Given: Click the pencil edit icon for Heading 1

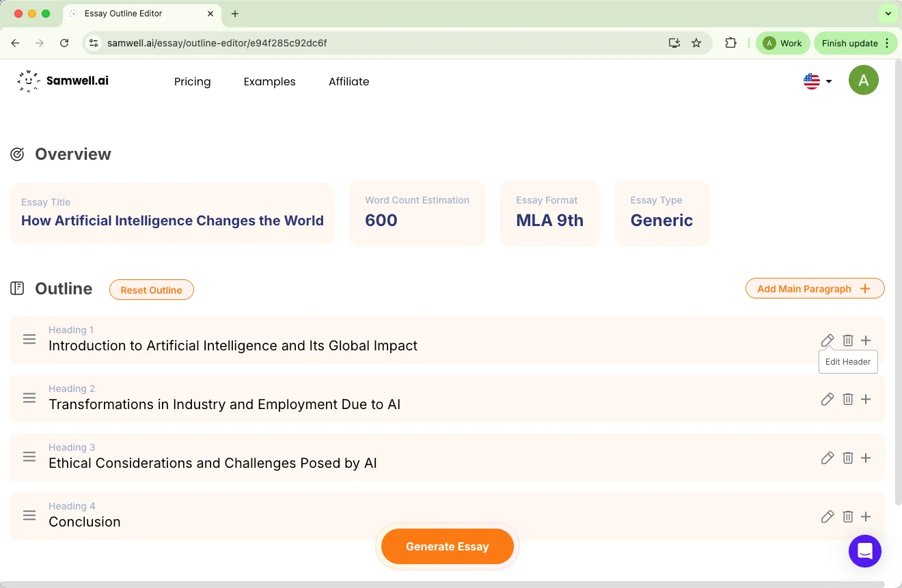Looking at the screenshot, I should pyautogui.click(x=827, y=340).
